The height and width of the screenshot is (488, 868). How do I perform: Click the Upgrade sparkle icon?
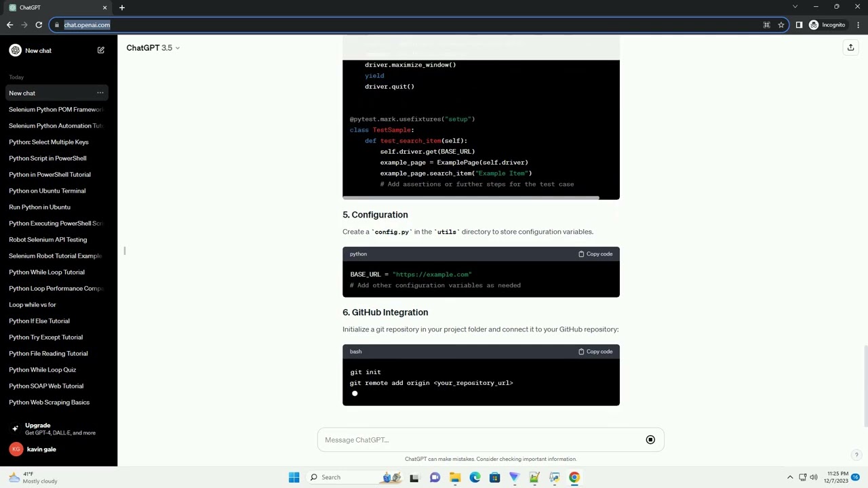(x=15, y=429)
